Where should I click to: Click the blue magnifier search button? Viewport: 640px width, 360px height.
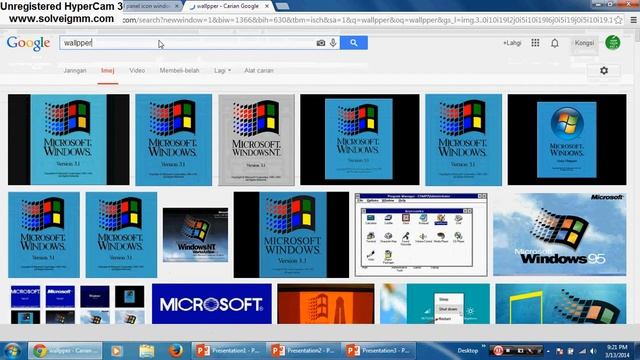(353, 42)
